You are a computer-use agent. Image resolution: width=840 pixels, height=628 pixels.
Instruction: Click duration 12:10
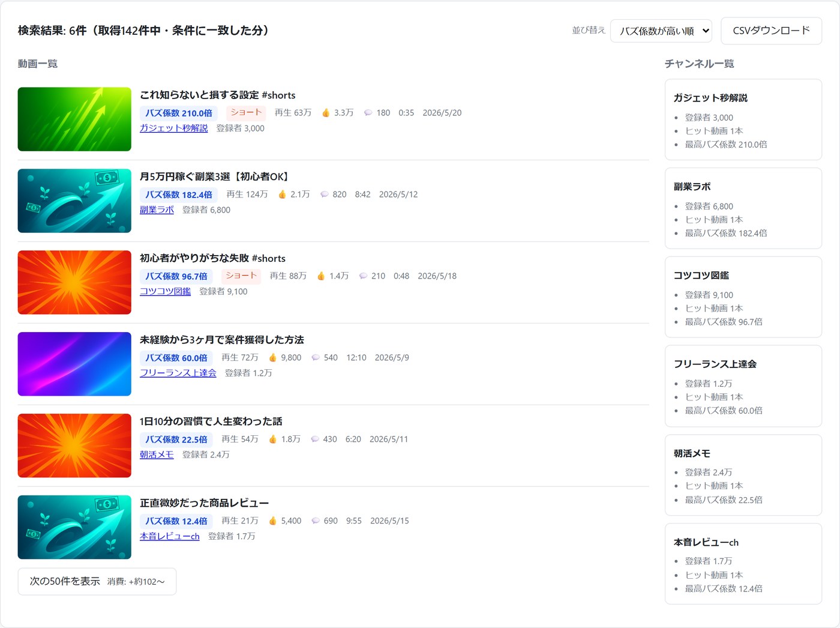pyautogui.click(x=356, y=357)
